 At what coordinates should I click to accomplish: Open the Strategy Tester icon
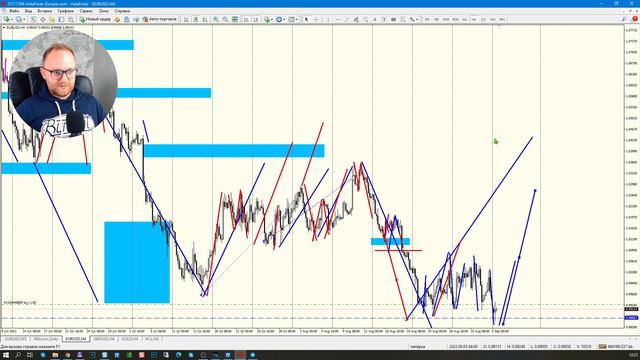(71, 19)
